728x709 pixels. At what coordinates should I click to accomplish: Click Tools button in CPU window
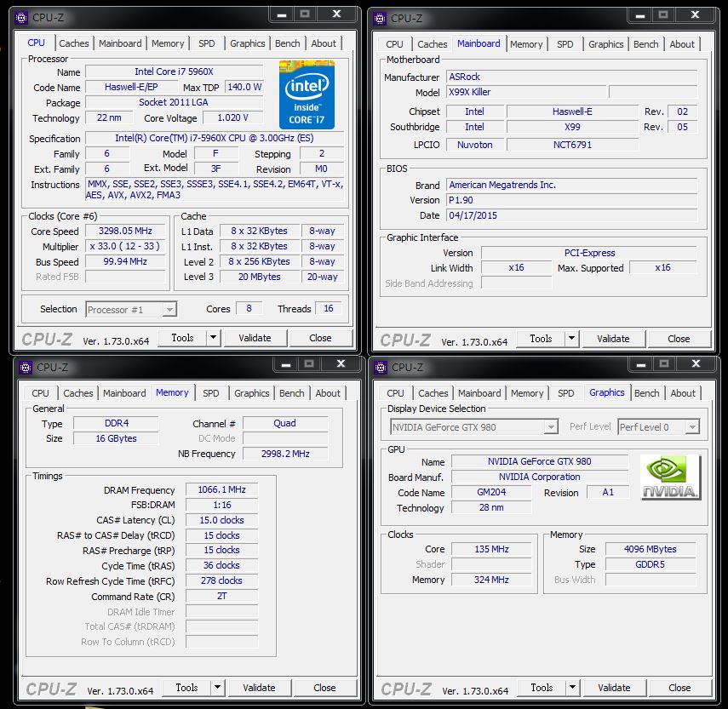click(x=182, y=338)
